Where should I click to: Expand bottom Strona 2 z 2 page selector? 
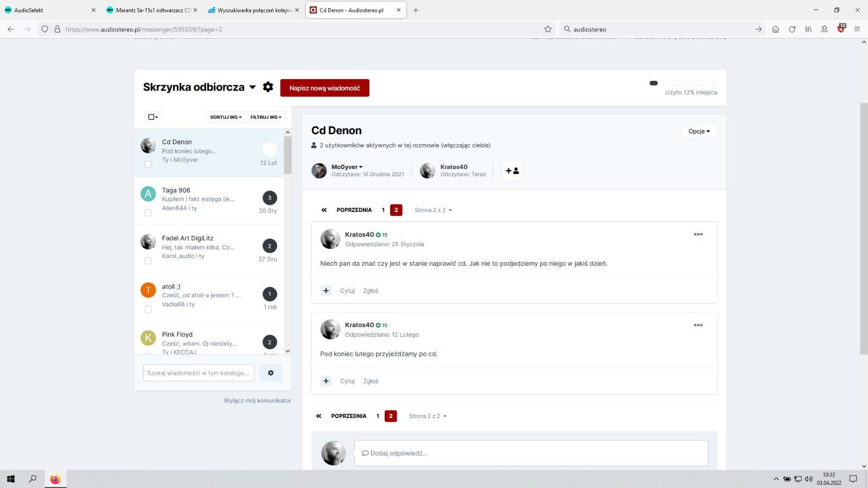click(427, 416)
